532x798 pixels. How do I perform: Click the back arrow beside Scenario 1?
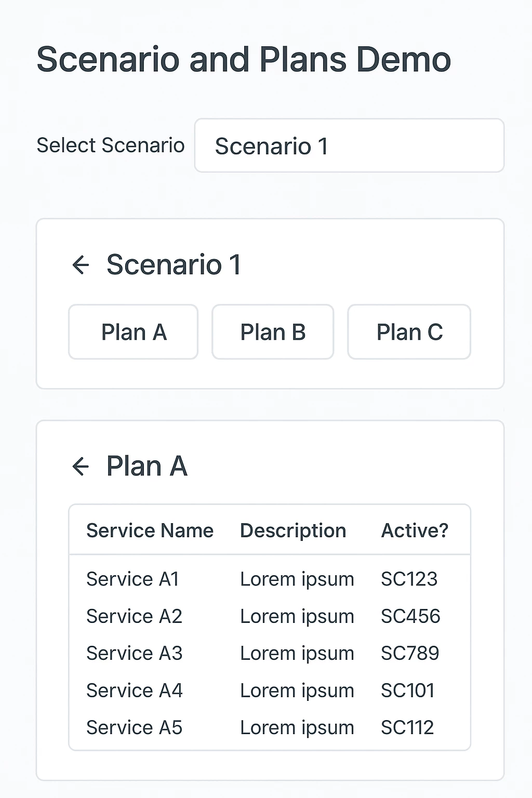point(81,265)
